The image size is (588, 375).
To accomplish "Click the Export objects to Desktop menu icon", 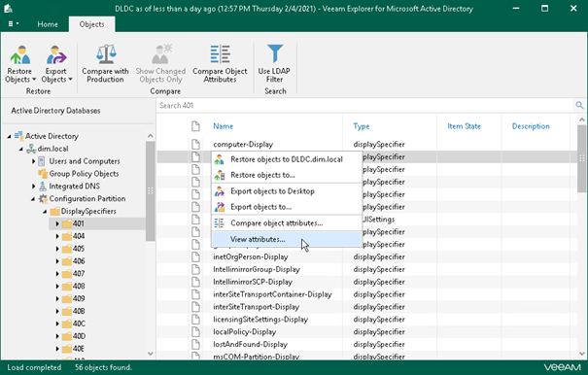I will point(220,191).
